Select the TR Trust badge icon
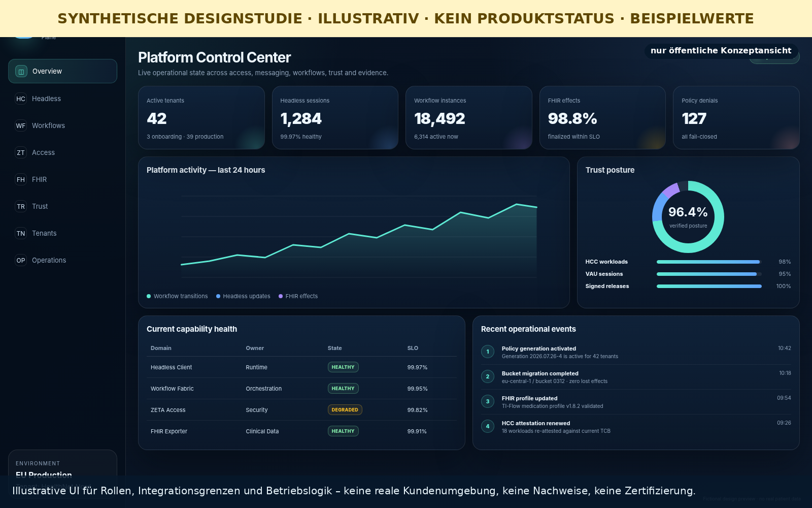Screen dimensions: 812x508 click(x=21, y=206)
